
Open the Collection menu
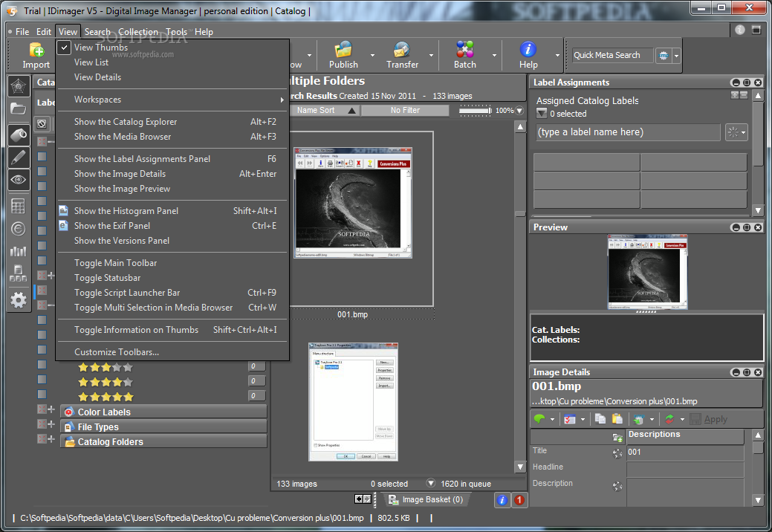[x=138, y=32]
